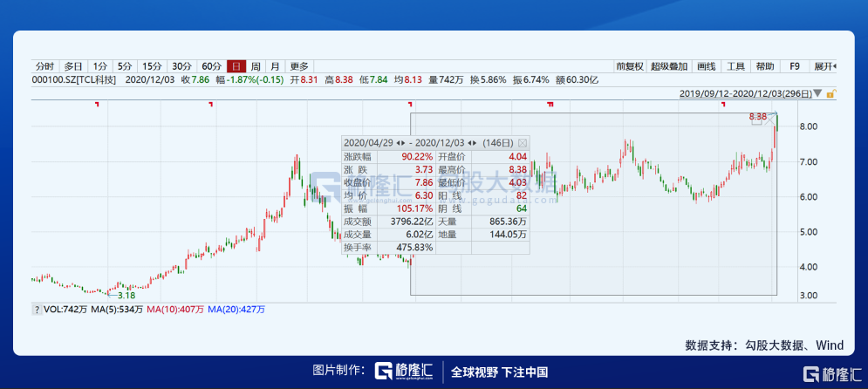Step the 2020/12/03 end date arrows
The height and width of the screenshot is (389, 868).
pos(474,142)
